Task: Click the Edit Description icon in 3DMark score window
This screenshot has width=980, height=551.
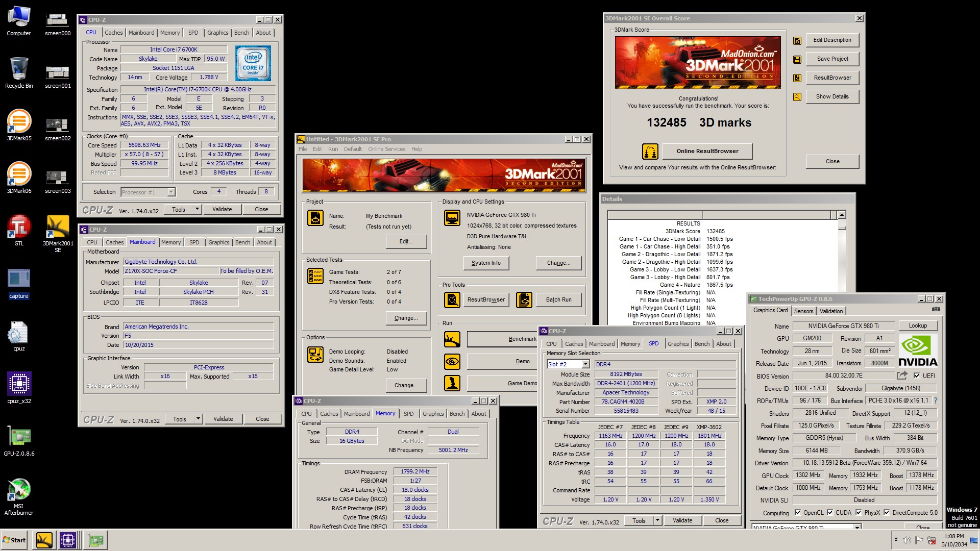Action: 797,40
